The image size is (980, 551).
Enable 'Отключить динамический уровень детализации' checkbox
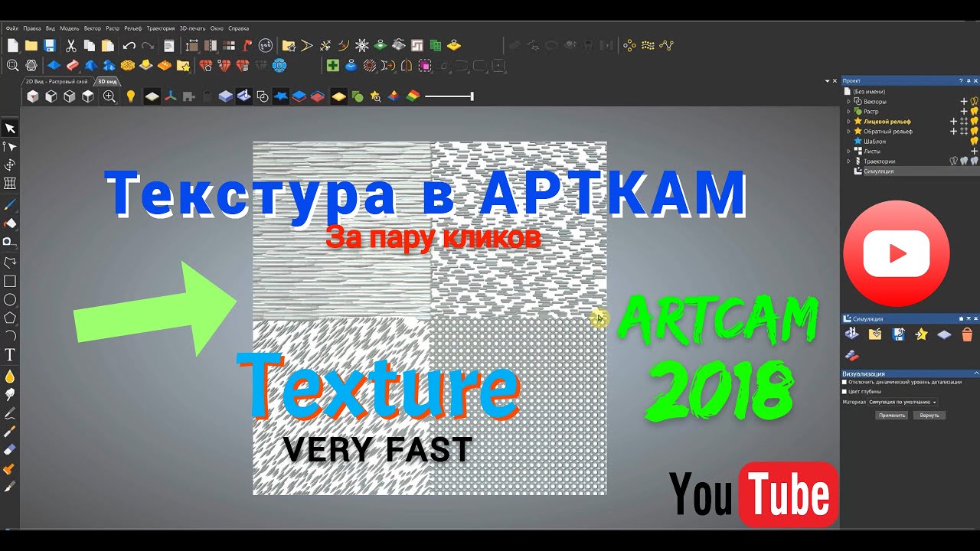[845, 382]
